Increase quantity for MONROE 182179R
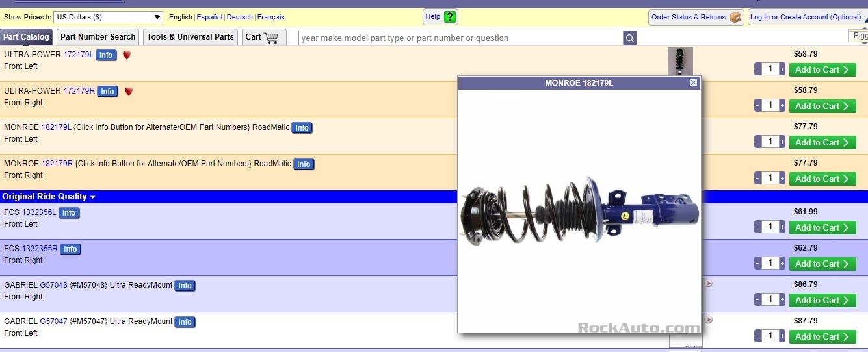The width and height of the screenshot is (868, 352). (782, 178)
